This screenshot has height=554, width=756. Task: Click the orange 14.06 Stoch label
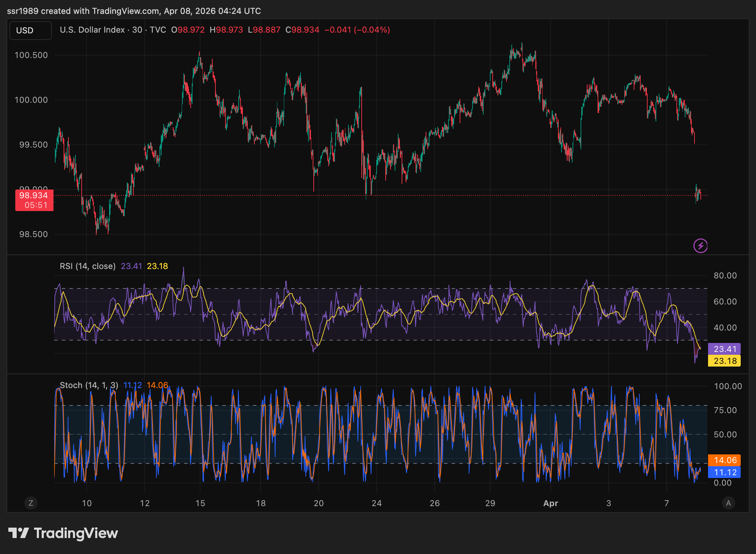click(725, 460)
